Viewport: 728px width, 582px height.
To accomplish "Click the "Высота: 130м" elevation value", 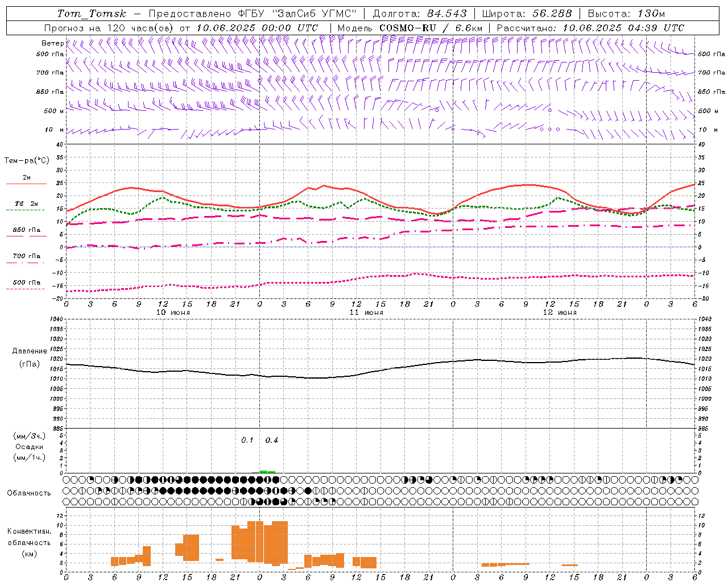I will point(626,14).
